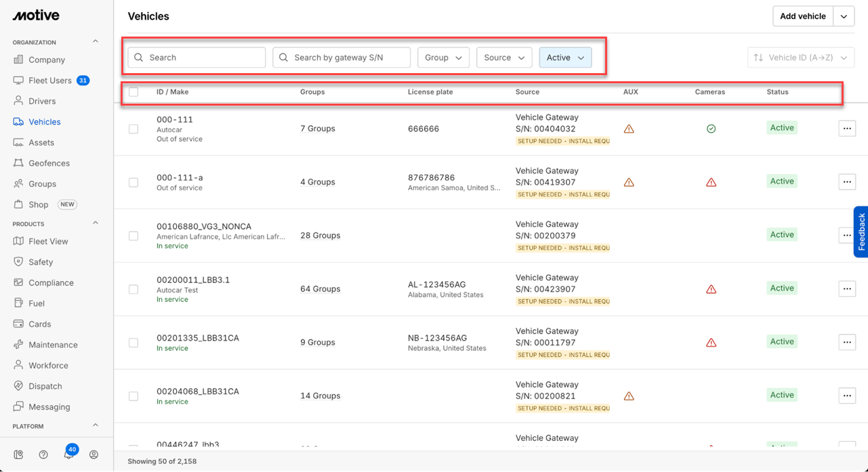Image resolution: width=868 pixels, height=472 pixels.
Task: Click green camera check icon for 000-111
Action: pos(711,129)
